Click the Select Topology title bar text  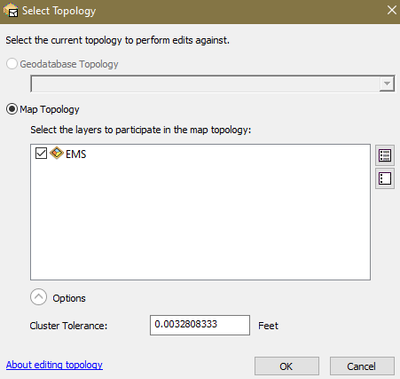tap(59, 11)
